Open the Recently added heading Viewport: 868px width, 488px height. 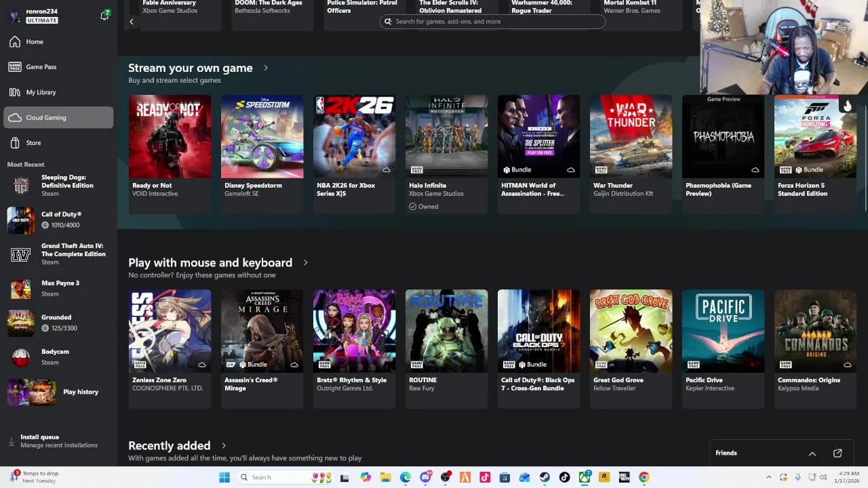click(x=170, y=446)
